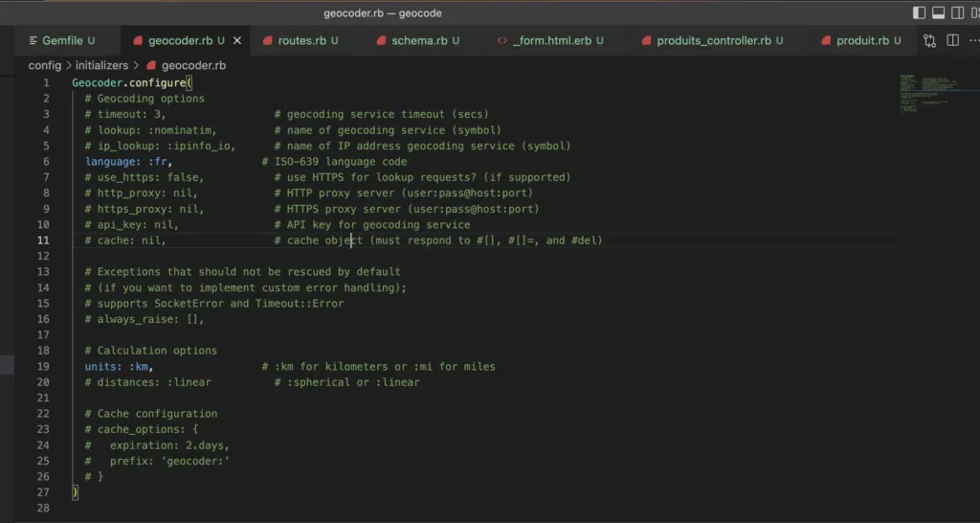Click the '# Geocoding options' comment

(x=145, y=99)
